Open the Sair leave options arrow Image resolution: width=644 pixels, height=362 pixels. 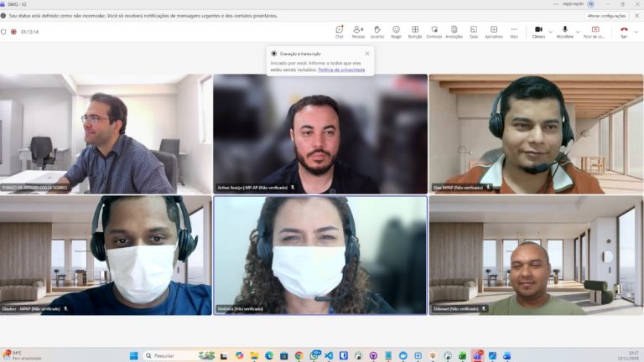(636, 32)
